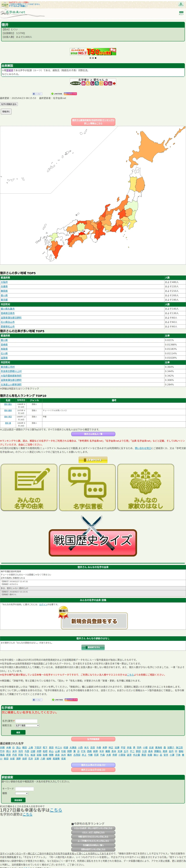Open celebrity 徳井 青空 link
186x868 pixels.
pyautogui.click(x=8, y=417)
